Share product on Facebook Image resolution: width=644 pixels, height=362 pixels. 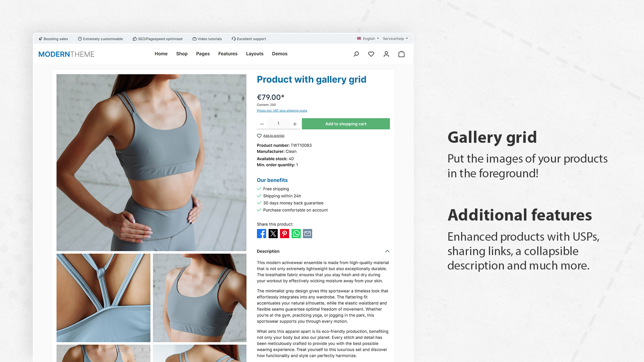[x=262, y=234]
